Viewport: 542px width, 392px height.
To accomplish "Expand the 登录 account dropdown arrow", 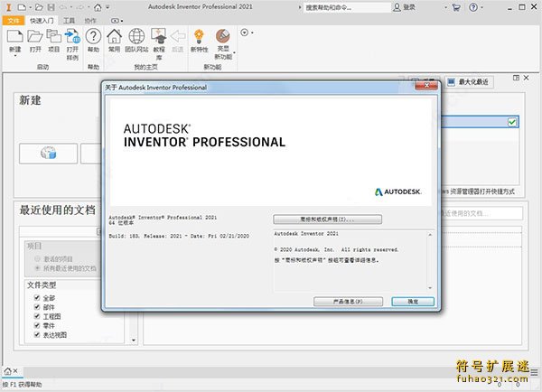I will point(445,7).
